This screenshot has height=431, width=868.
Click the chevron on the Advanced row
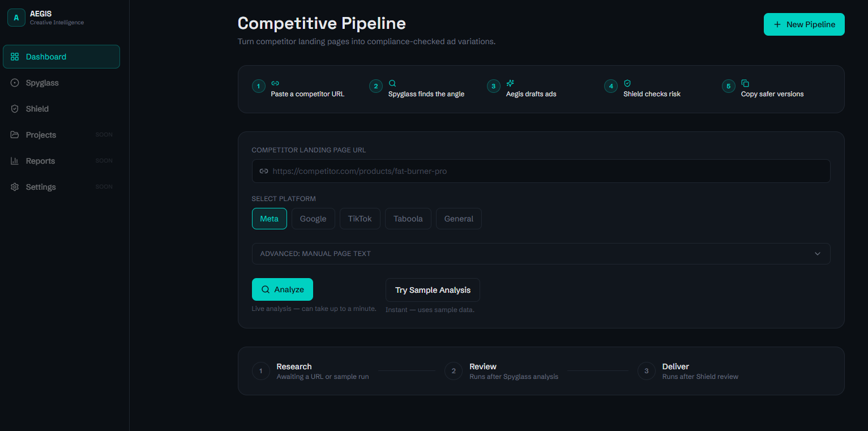[x=818, y=254]
